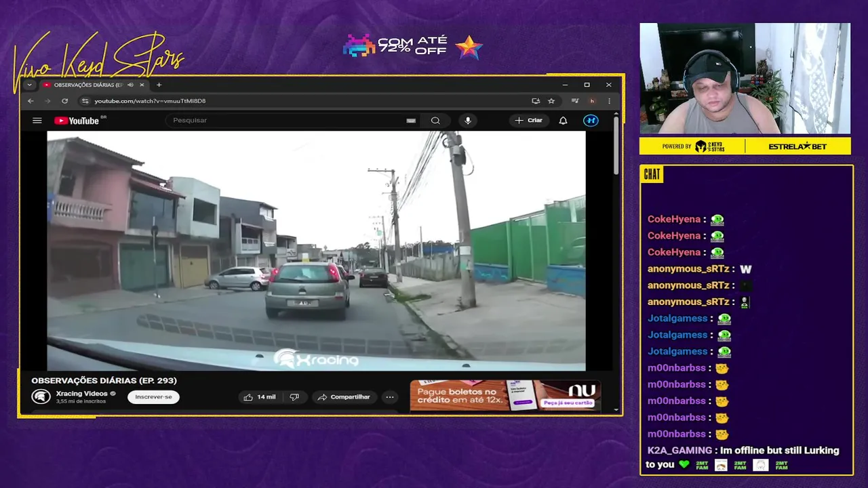This screenshot has width=868, height=488.
Task: Click CokeHyena's first chat message
Action: pyautogui.click(x=686, y=220)
